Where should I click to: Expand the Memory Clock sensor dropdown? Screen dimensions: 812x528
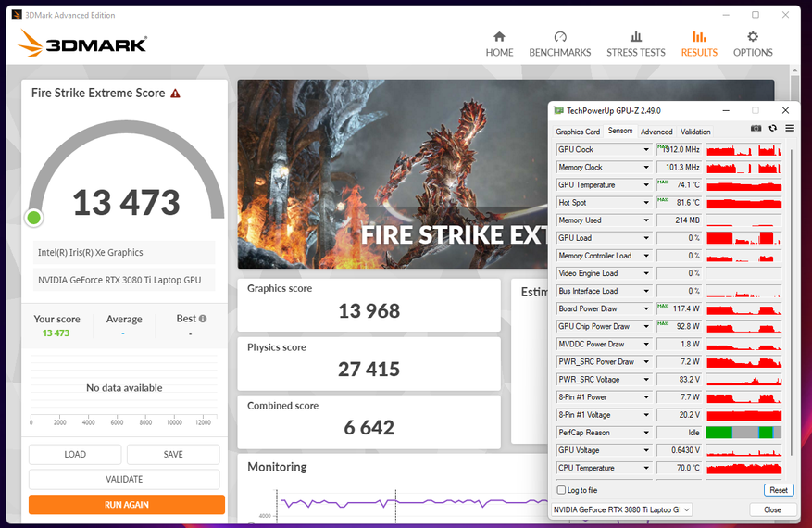[x=646, y=168]
